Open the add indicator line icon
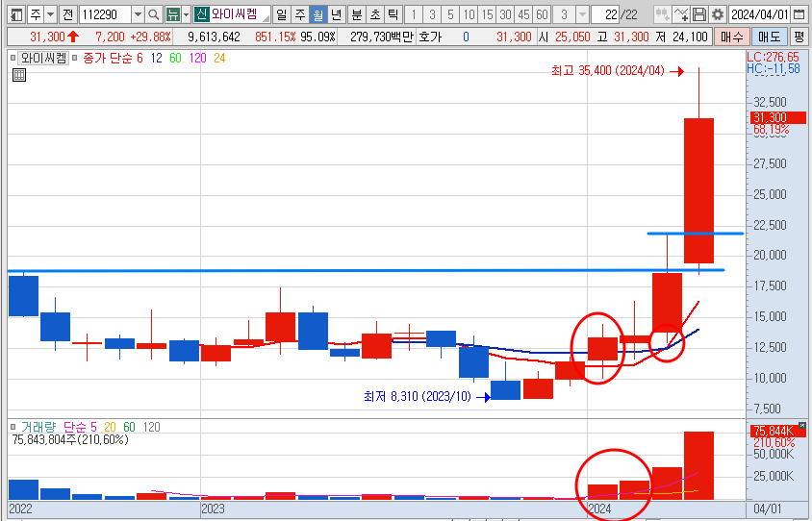The height and width of the screenshot is (521, 812). (681, 14)
